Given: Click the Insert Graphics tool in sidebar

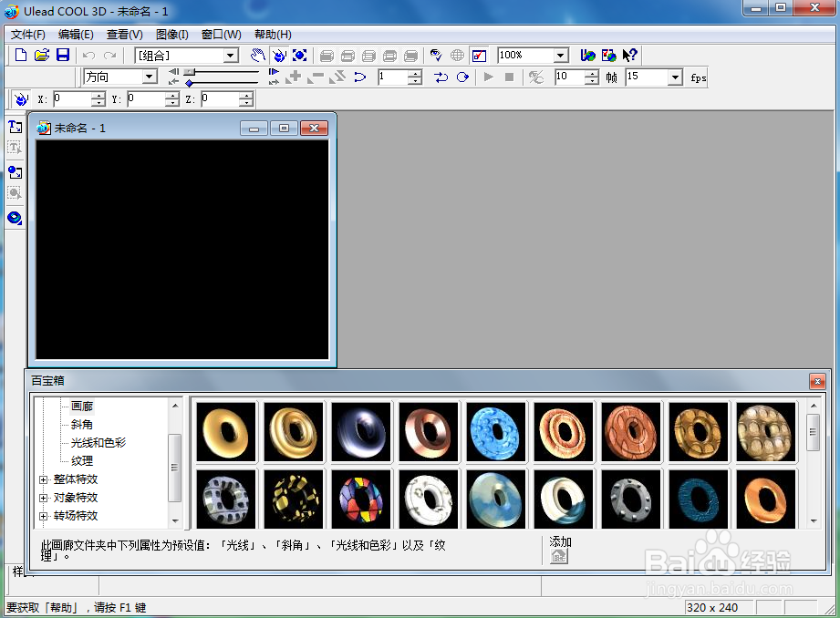Looking at the screenshot, I should pyautogui.click(x=15, y=172).
